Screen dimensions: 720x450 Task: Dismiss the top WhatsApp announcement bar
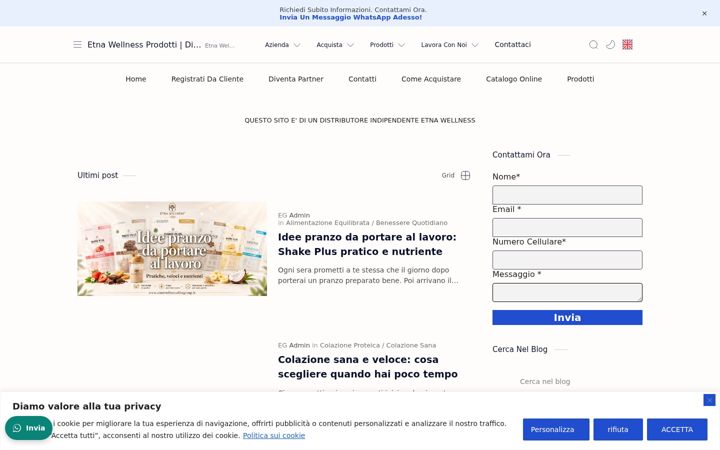click(704, 13)
